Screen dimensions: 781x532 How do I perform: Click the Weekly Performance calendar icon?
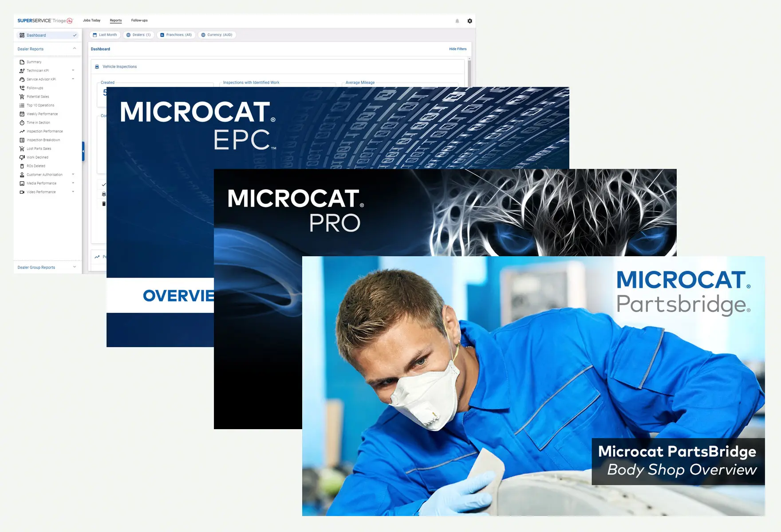22,114
